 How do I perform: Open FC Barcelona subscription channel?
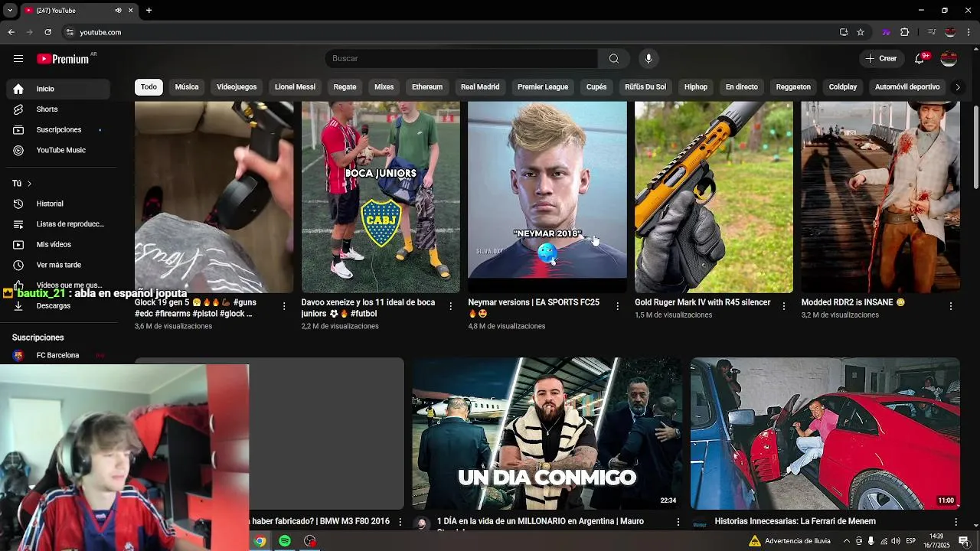coord(58,355)
